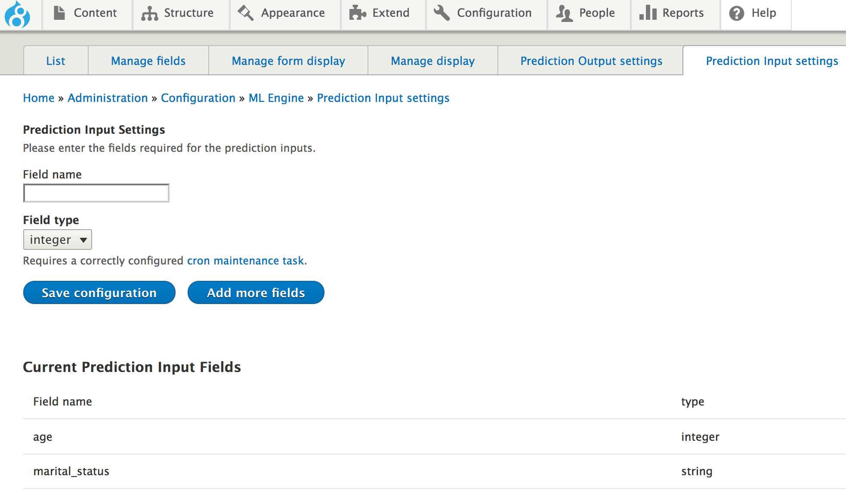Follow the Administration breadcrumb link
846x504 pixels.
pyautogui.click(x=108, y=98)
